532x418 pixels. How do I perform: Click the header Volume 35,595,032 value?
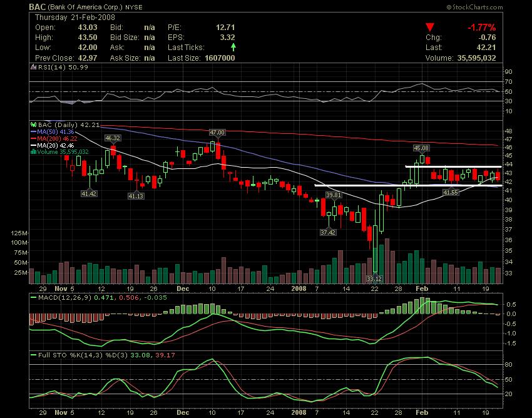pyautogui.click(x=476, y=58)
